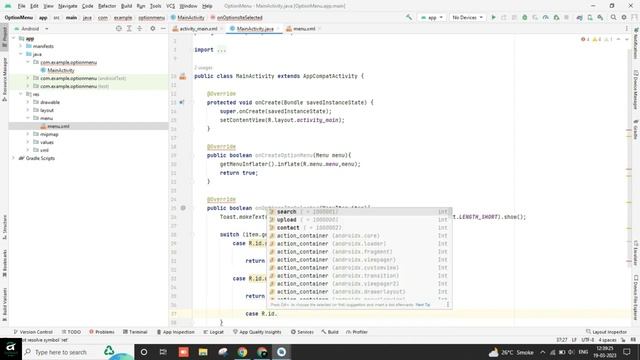Open the Resource Manager side panel
Screen dimensions: 640x360
click(x=4, y=79)
